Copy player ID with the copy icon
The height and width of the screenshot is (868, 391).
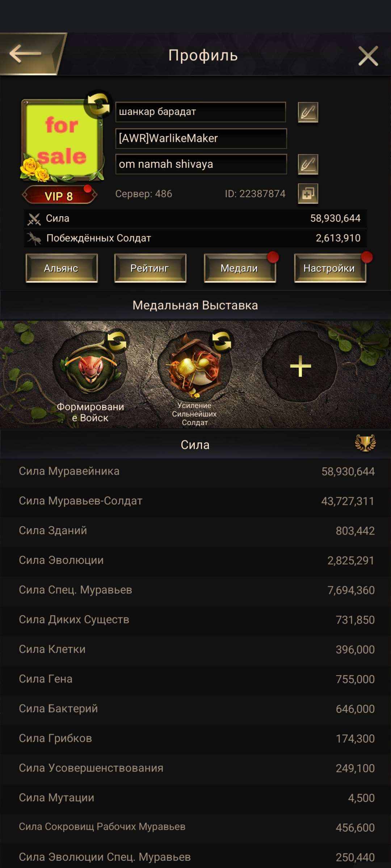click(x=308, y=193)
